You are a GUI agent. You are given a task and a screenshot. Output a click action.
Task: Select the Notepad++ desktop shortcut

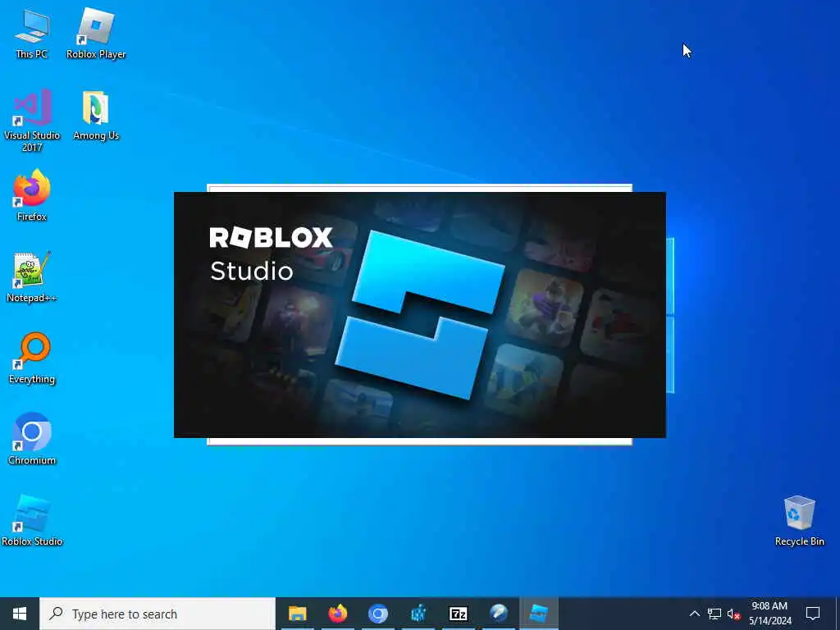pos(32,277)
